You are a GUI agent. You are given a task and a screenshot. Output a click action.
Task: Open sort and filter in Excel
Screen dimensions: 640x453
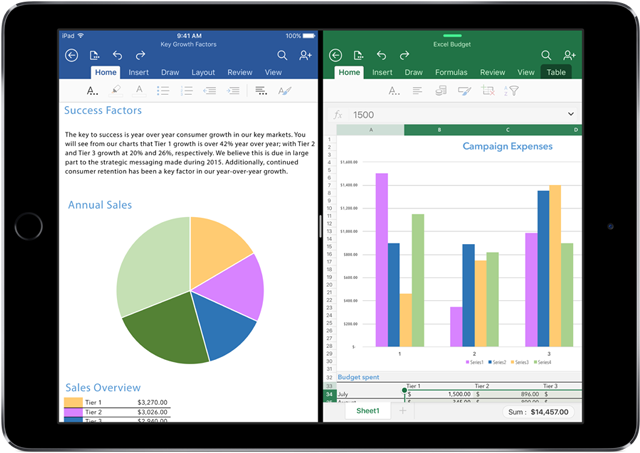click(x=511, y=90)
